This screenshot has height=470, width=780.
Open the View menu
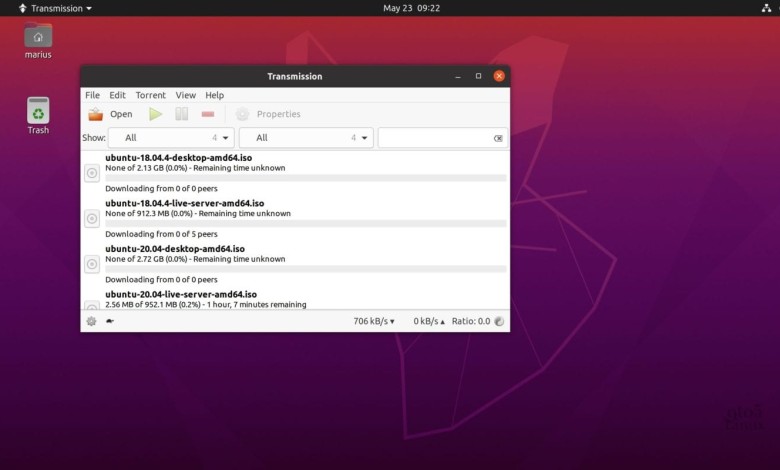(x=186, y=95)
